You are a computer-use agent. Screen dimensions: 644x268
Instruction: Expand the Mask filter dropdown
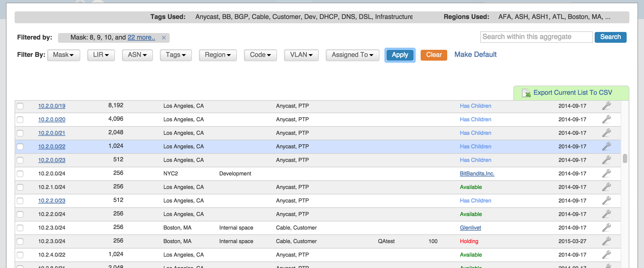pyautogui.click(x=63, y=55)
